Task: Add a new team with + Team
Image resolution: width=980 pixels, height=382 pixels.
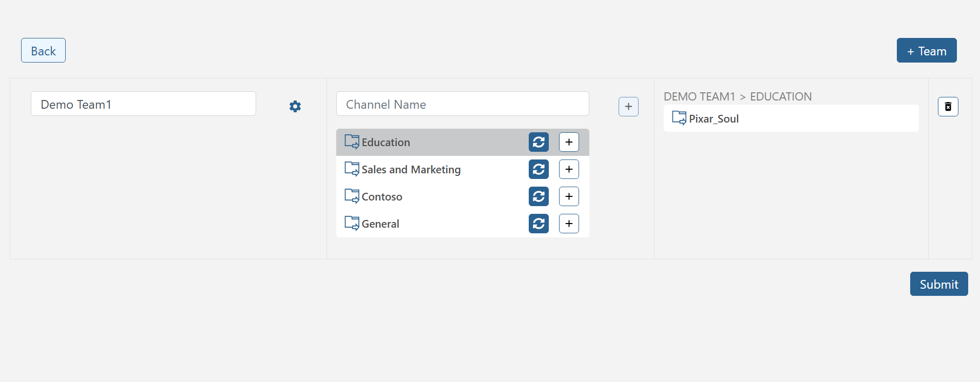Action: coord(927,50)
